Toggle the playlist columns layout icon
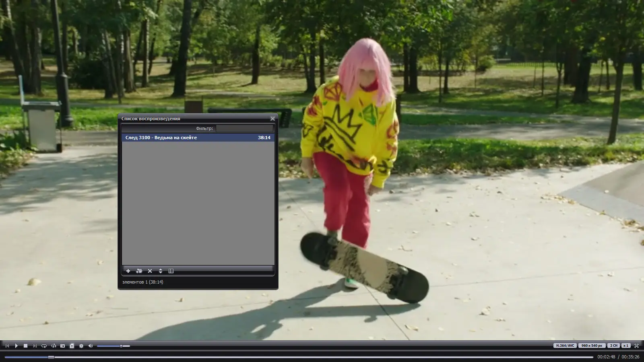Screen dimensions: 644x362 (x=171, y=271)
